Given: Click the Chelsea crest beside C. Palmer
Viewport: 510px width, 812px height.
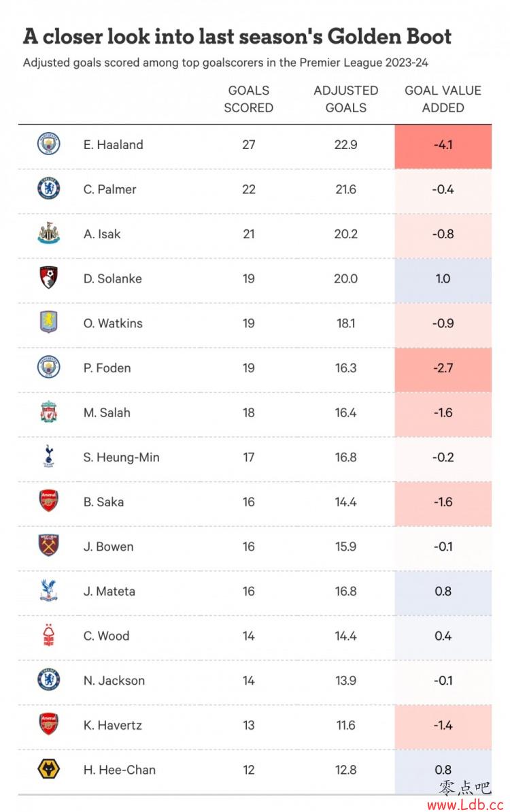Looking at the screenshot, I should (x=49, y=189).
